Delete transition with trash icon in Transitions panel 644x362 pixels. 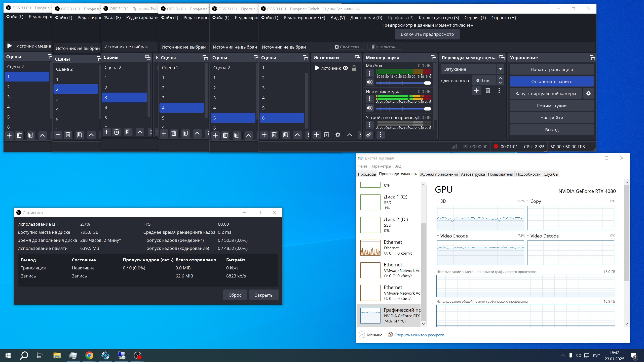click(x=488, y=91)
